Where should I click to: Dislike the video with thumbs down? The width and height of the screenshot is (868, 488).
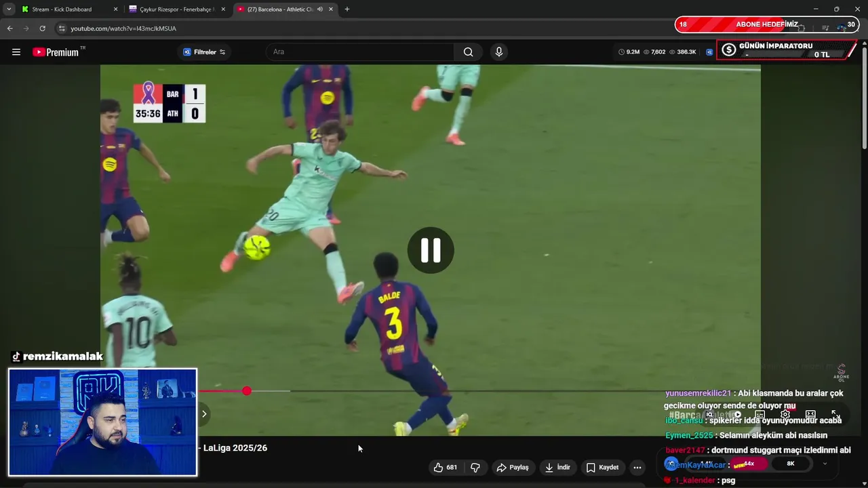475,467
